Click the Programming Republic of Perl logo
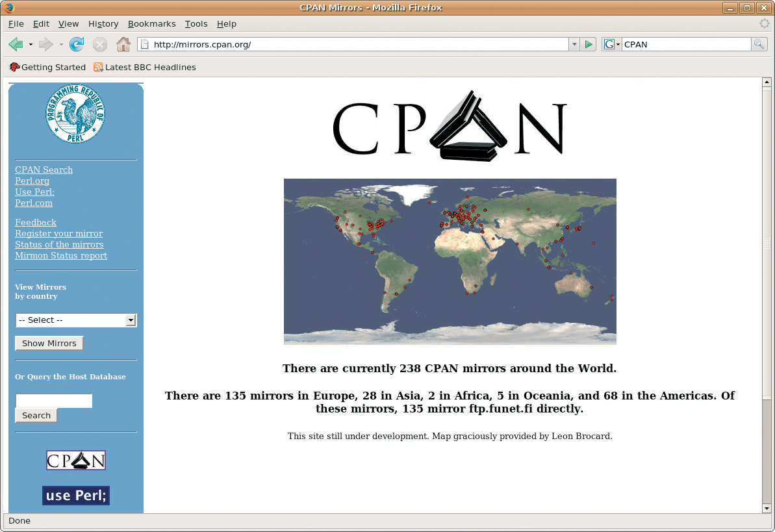The width and height of the screenshot is (775, 532). pos(75,114)
